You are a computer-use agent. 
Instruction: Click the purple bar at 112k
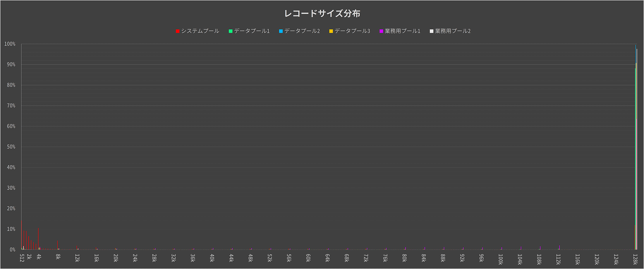pos(559,247)
